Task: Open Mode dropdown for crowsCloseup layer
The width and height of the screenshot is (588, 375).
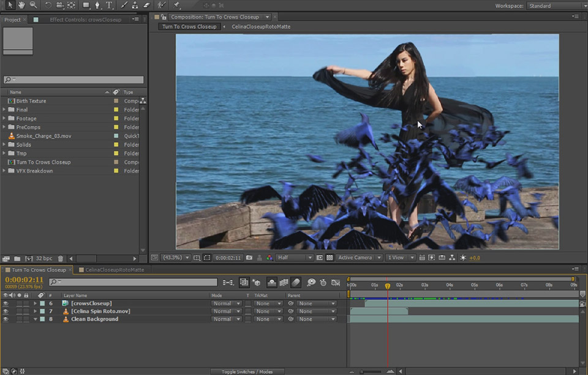Action: (227, 303)
